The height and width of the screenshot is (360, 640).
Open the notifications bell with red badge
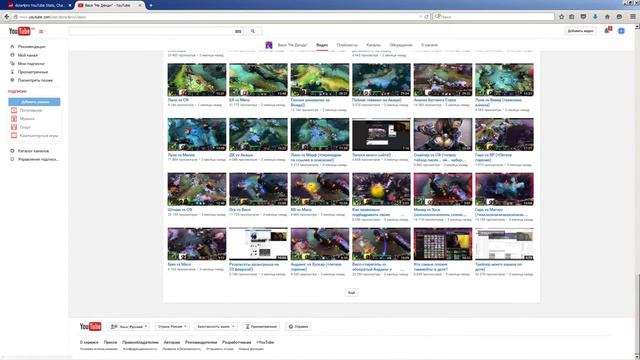coord(607,31)
